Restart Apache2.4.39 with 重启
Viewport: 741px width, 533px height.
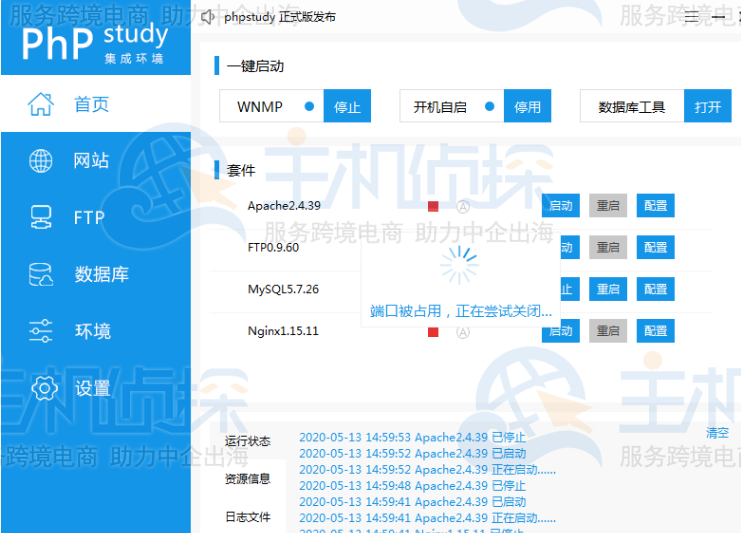608,206
